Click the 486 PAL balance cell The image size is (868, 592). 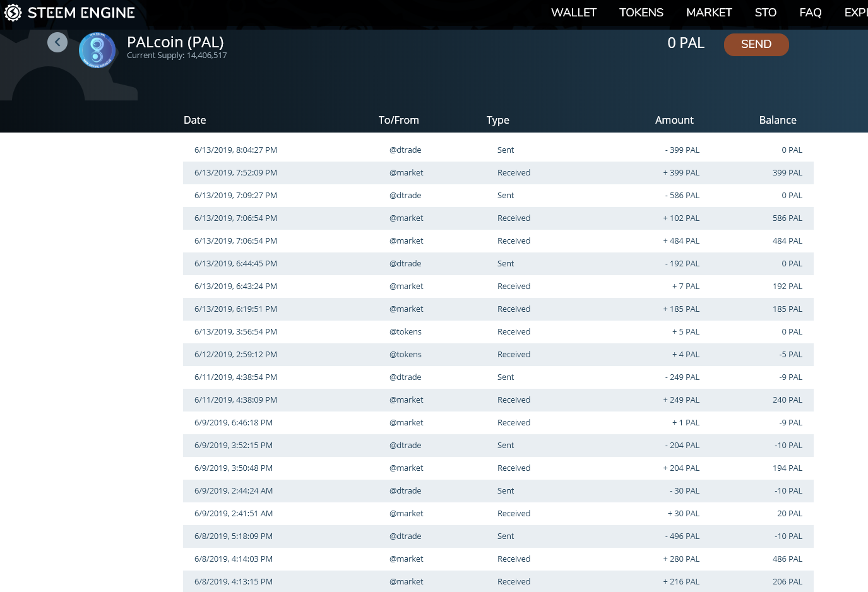pos(787,559)
